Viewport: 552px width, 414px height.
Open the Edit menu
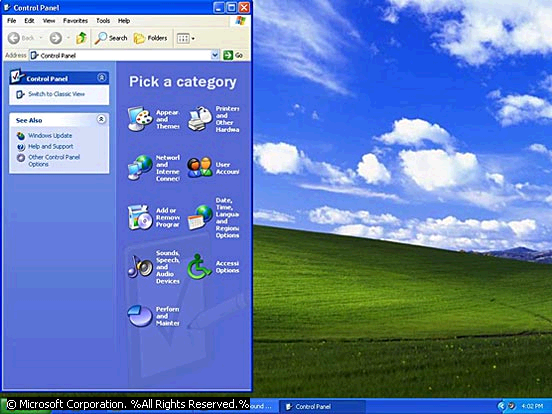tap(29, 21)
